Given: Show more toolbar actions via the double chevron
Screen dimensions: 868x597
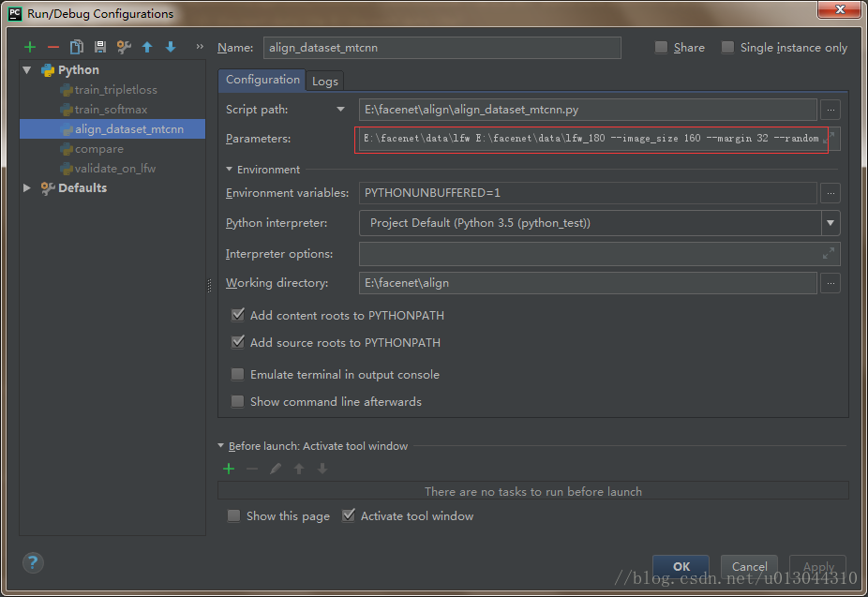Looking at the screenshot, I should pyautogui.click(x=200, y=47).
